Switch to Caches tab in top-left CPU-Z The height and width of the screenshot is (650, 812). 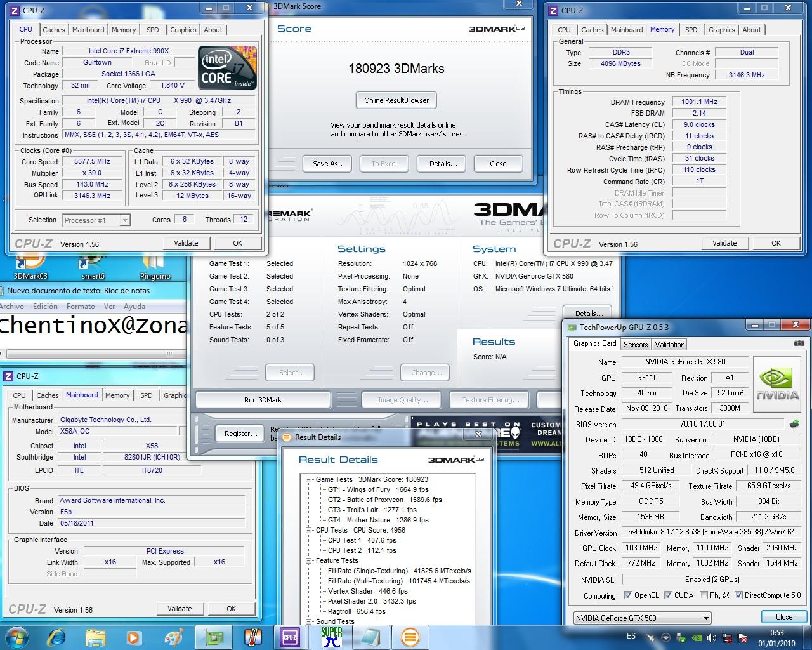54,30
